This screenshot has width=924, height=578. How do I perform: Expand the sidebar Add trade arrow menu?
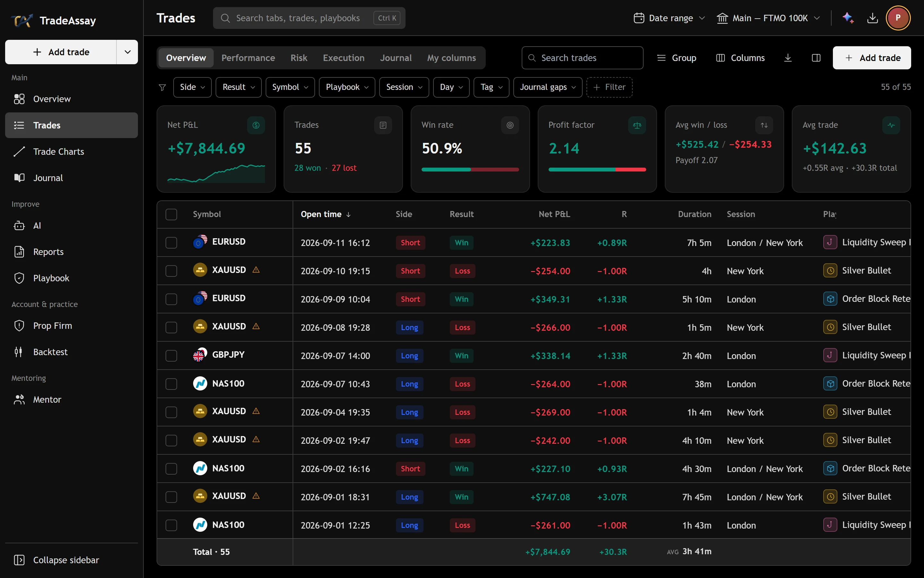[127, 52]
